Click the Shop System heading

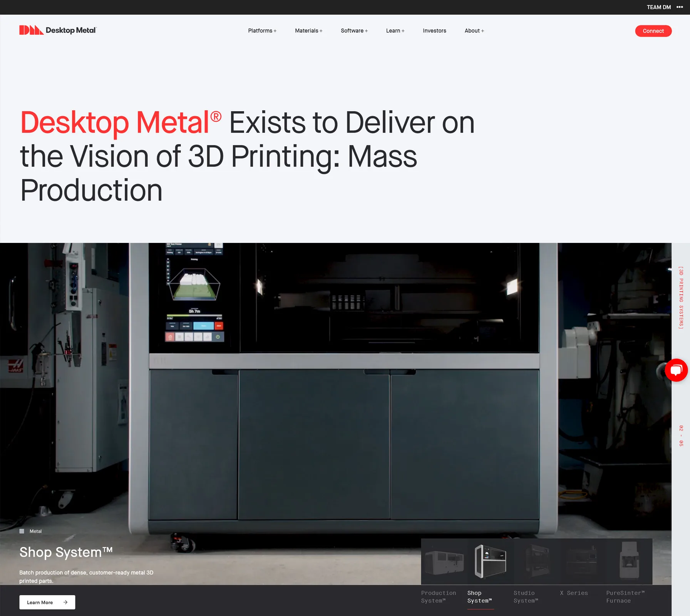pos(66,552)
